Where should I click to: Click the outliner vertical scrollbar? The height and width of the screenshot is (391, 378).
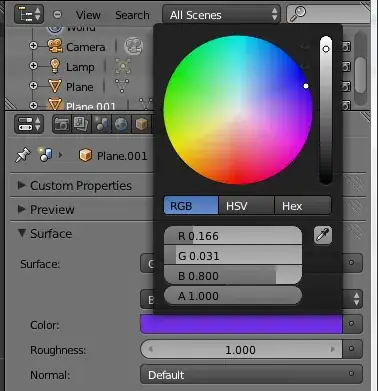(360, 74)
